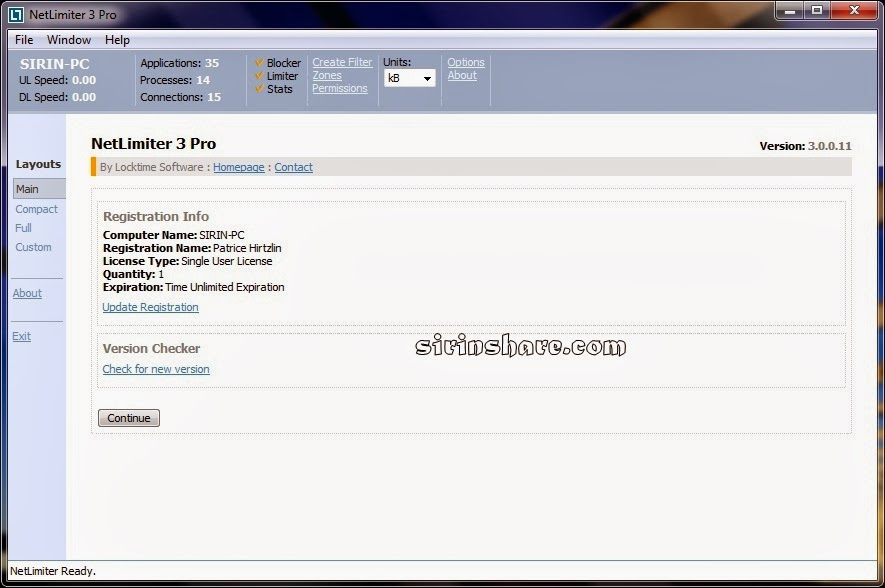This screenshot has height=588, width=885.
Task: Open the File menu
Action: pos(24,40)
